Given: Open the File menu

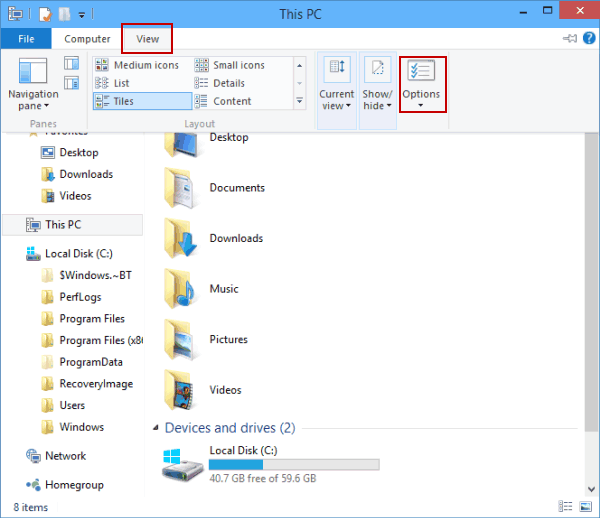Looking at the screenshot, I should coord(26,39).
